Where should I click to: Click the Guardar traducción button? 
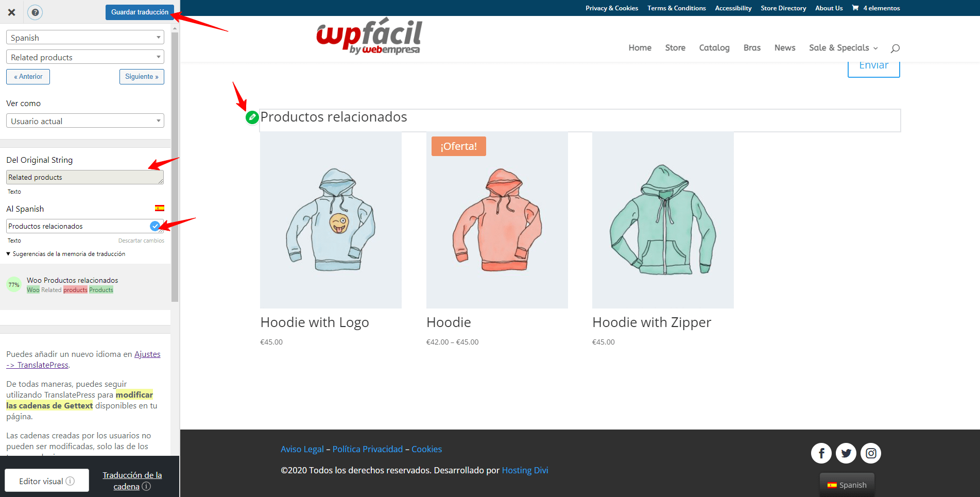[x=140, y=12]
